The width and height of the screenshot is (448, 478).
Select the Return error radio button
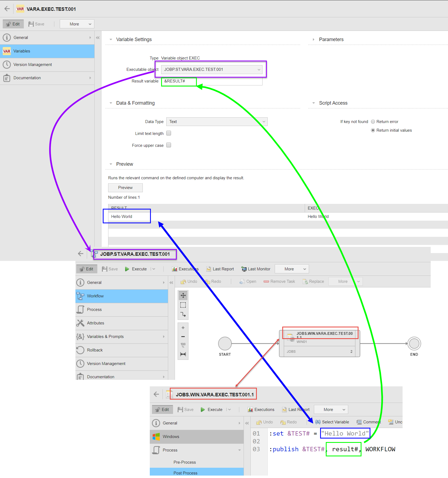(373, 121)
